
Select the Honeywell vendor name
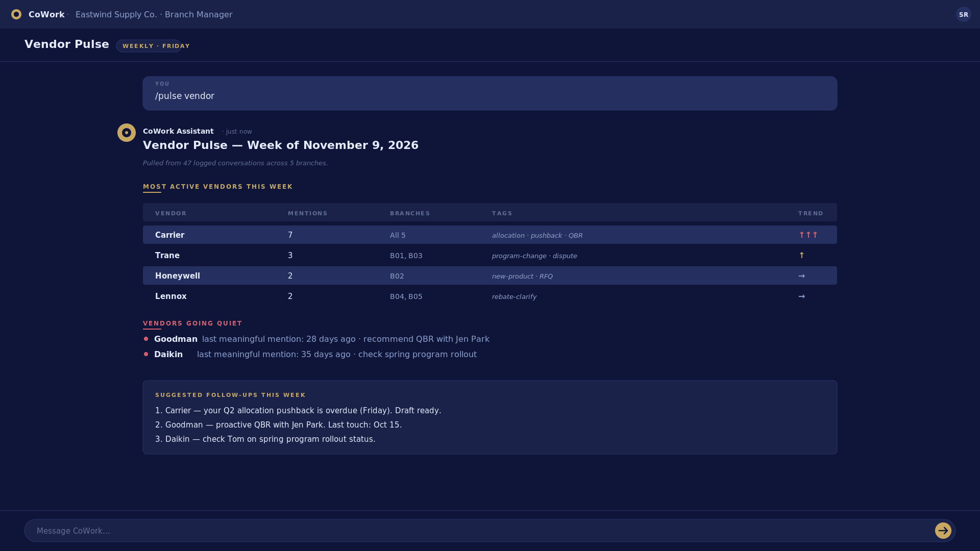coord(178,276)
